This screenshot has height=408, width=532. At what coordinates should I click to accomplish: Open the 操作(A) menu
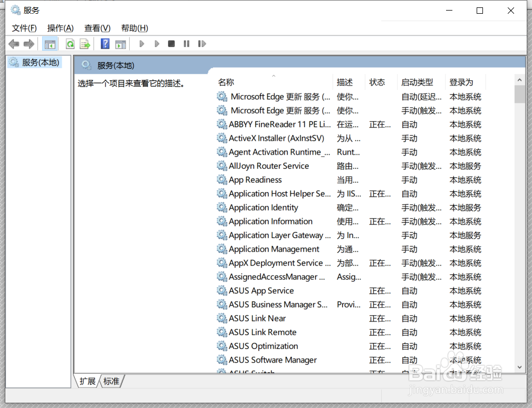click(x=60, y=27)
